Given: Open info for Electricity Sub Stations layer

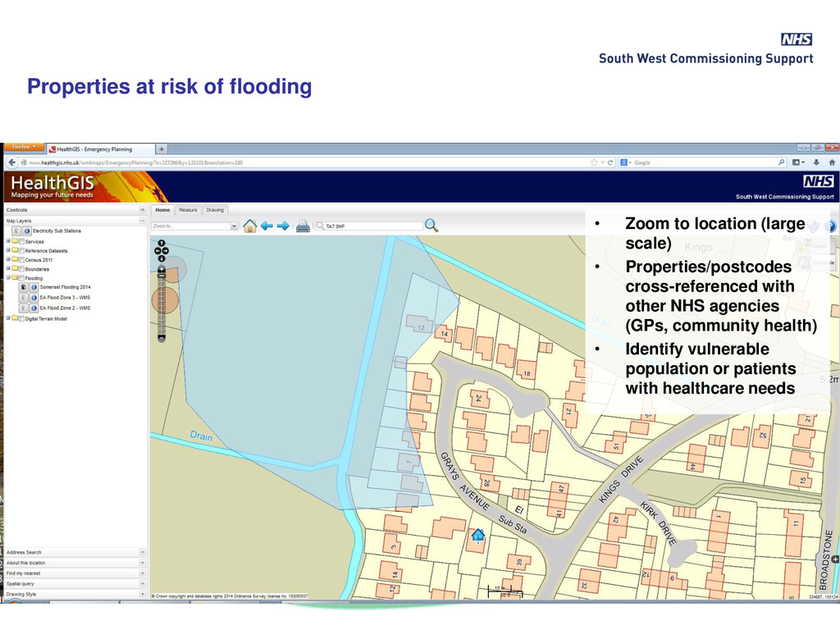Looking at the screenshot, I should click(27, 231).
